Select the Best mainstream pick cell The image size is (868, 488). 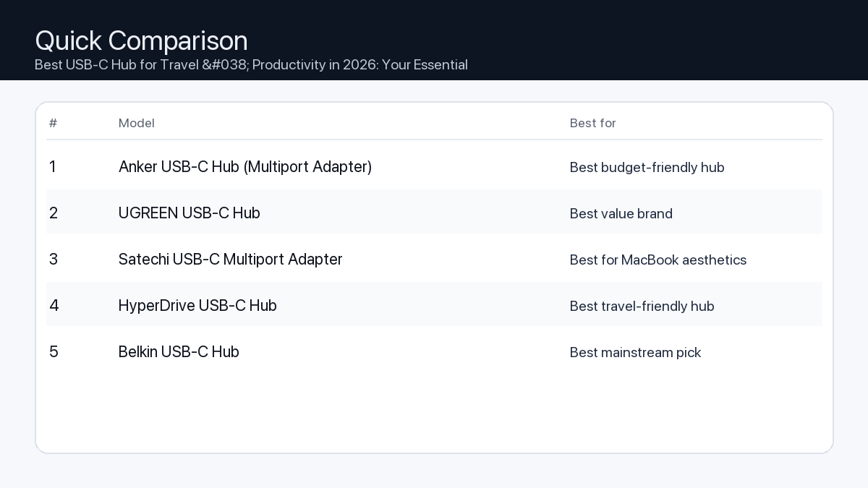pyautogui.click(x=636, y=353)
